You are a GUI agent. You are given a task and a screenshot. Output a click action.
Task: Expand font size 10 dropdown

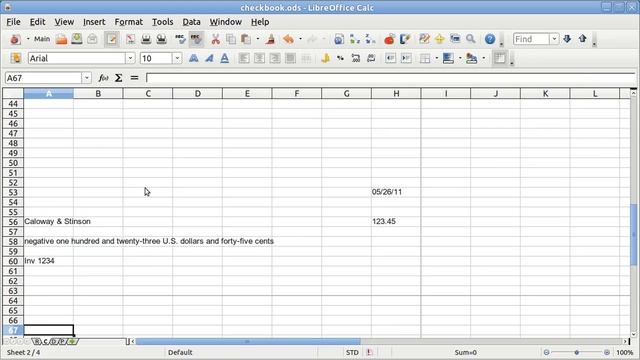coord(177,58)
